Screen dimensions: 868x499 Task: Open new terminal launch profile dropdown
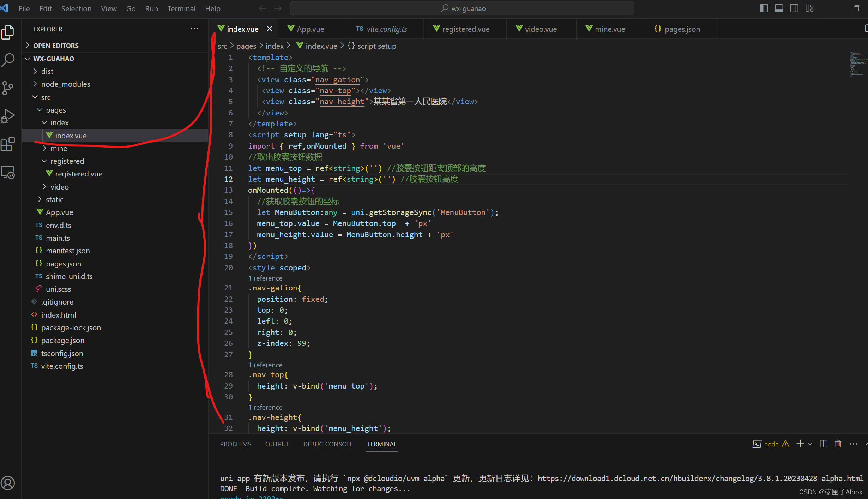coord(810,444)
